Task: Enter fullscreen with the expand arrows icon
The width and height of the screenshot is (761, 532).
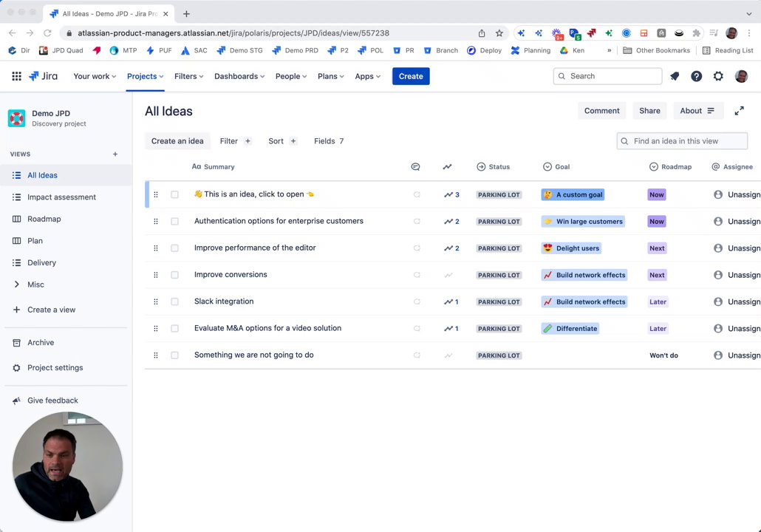Action: point(739,111)
